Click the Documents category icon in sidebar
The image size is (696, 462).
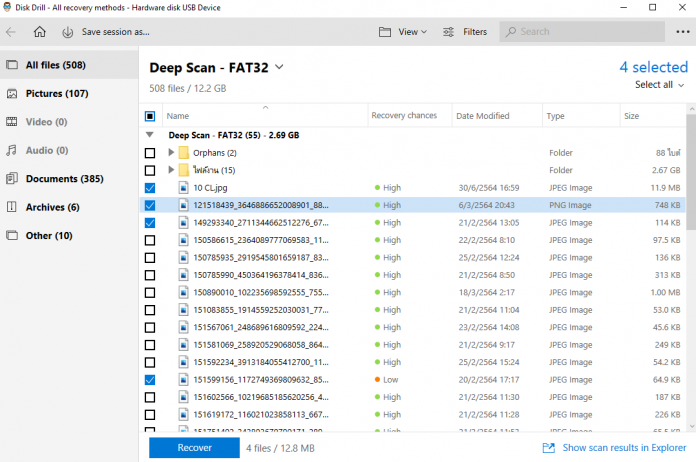(x=12, y=179)
